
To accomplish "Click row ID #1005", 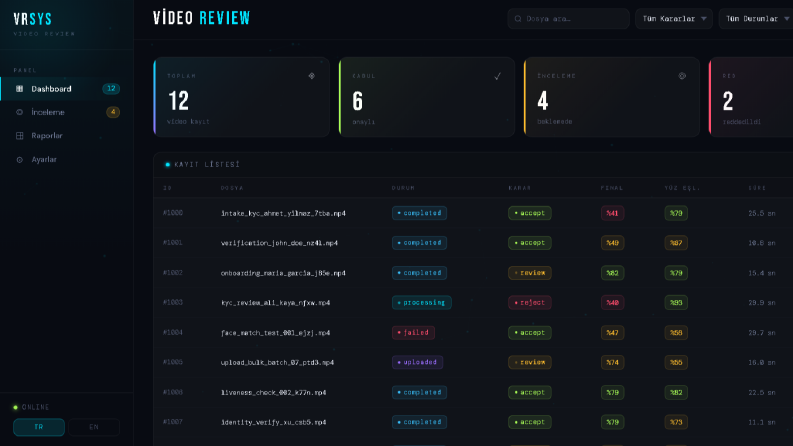I will [x=172, y=362].
